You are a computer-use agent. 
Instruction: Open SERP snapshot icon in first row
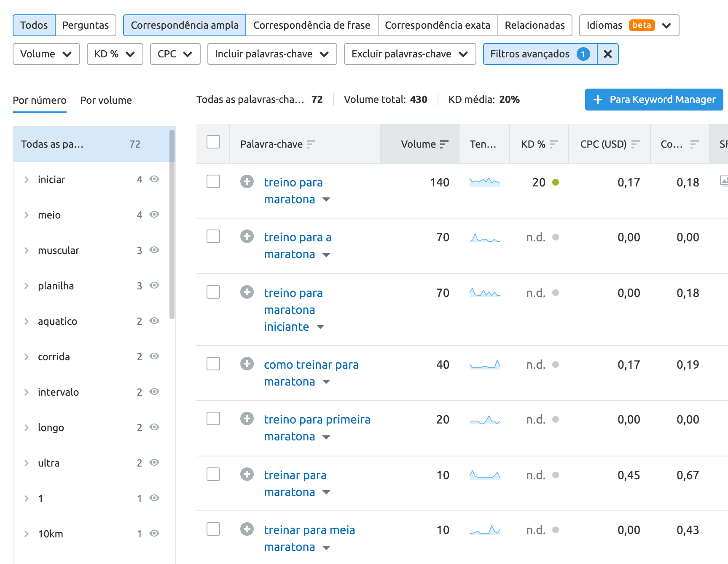723,181
